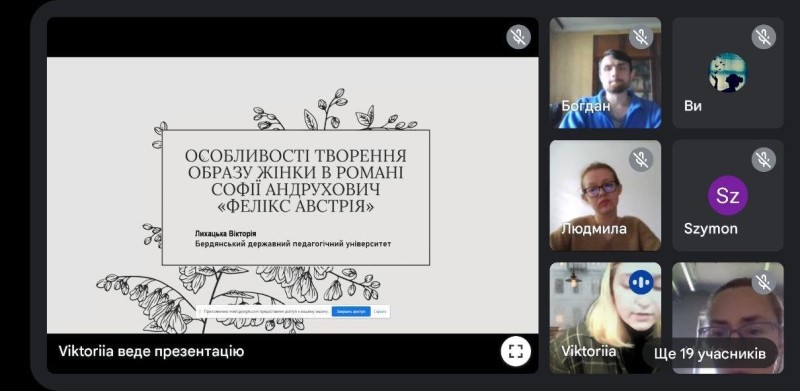Open Богдан's video tile
The width and height of the screenshot is (800, 391).
(x=605, y=73)
